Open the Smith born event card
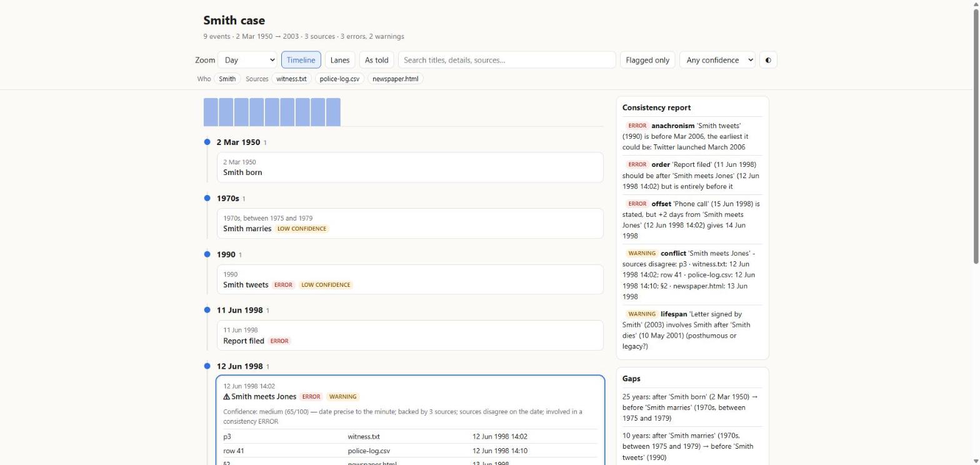Image resolution: width=980 pixels, height=465 pixels. [x=410, y=167]
